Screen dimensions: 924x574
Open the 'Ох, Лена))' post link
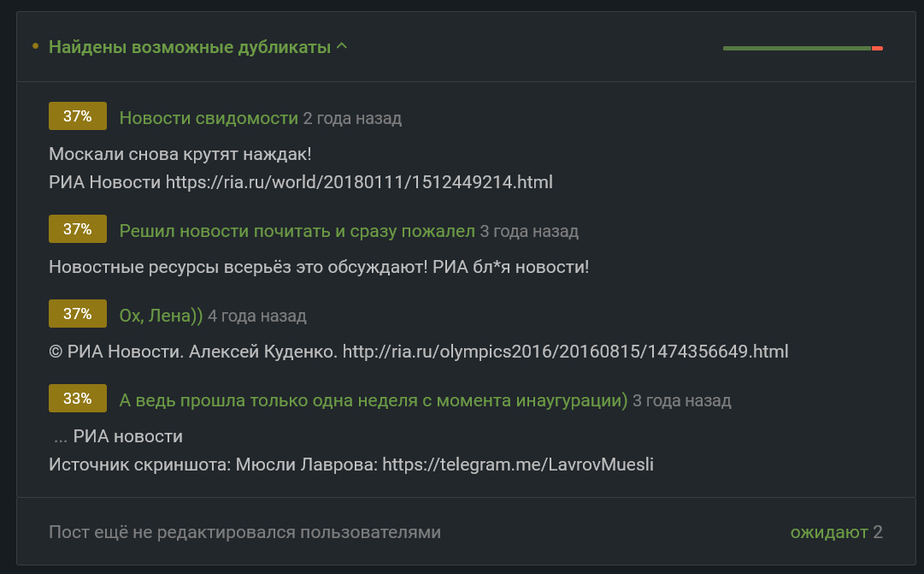point(161,316)
